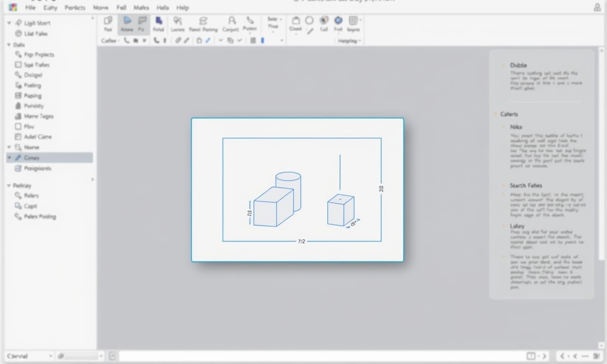Open the Perfects menu
Screen dimensions: 607x364
pyautogui.click(x=75, y=8)
